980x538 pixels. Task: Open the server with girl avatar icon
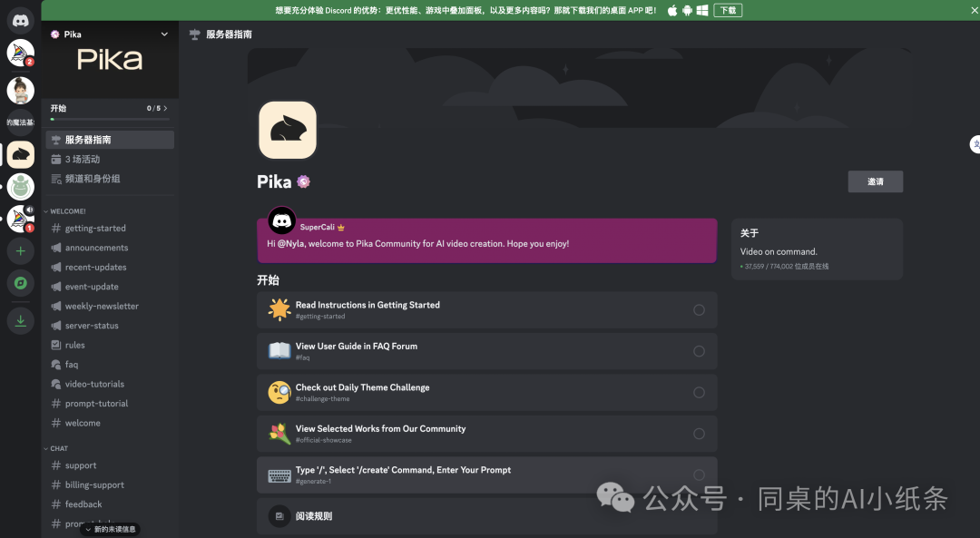click(21, 90)
